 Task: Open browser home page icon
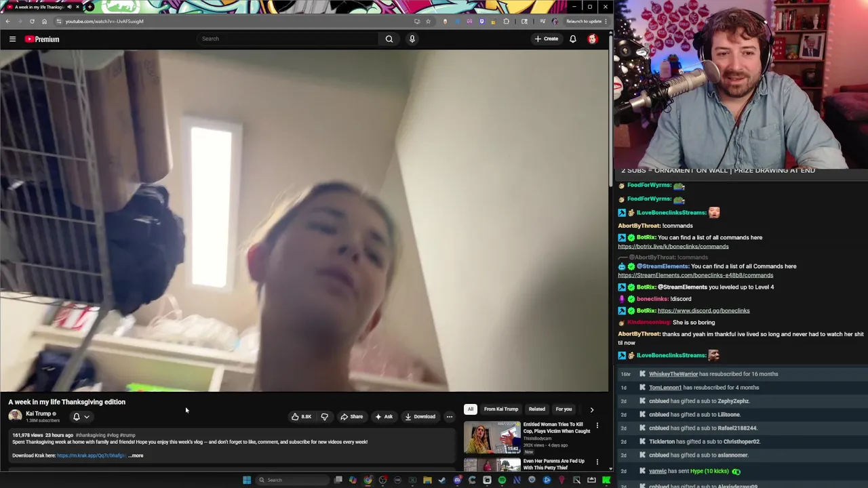(44, 21)
